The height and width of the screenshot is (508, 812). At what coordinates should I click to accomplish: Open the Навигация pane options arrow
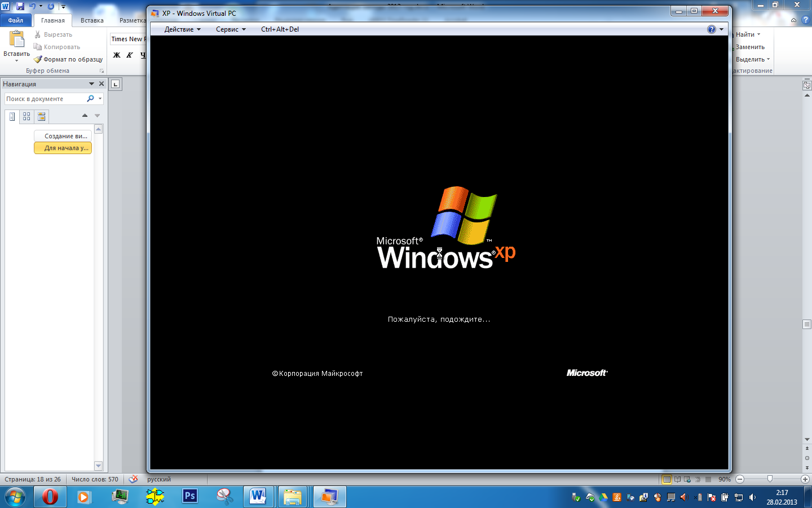[x=91, y=84]
